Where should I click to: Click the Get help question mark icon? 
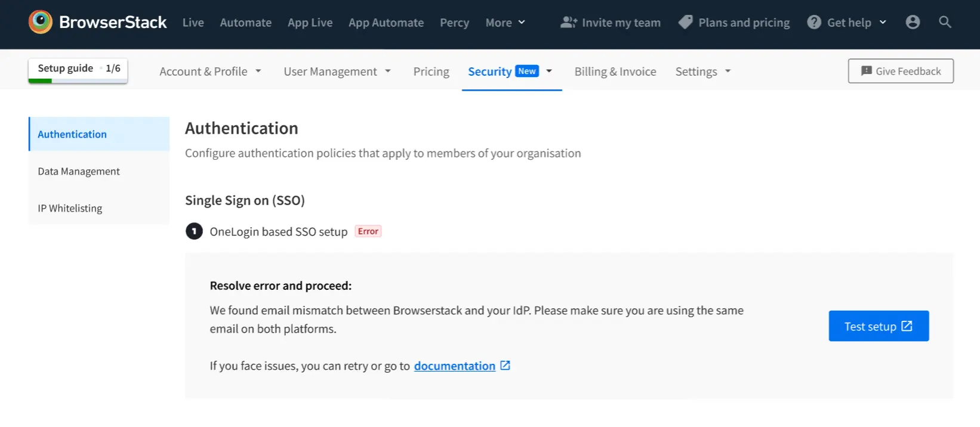pyautogui.click(x=814, y=22)
